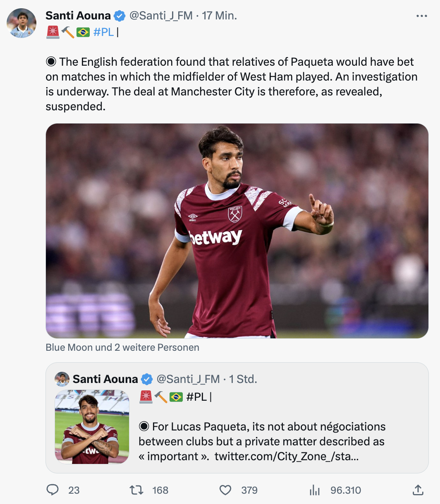440x504 pixels.
Task: Open Santi Aouna's profile avatar
Action: pos(22,23)
